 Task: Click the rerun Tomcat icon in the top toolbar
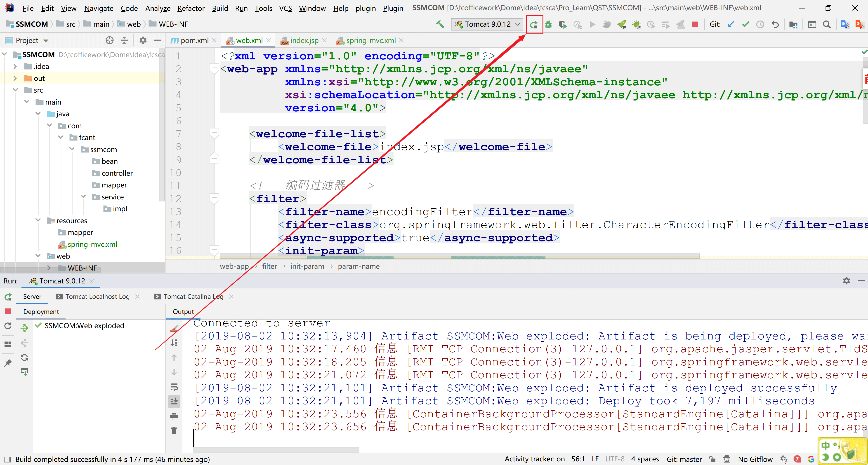click(534, 24)
